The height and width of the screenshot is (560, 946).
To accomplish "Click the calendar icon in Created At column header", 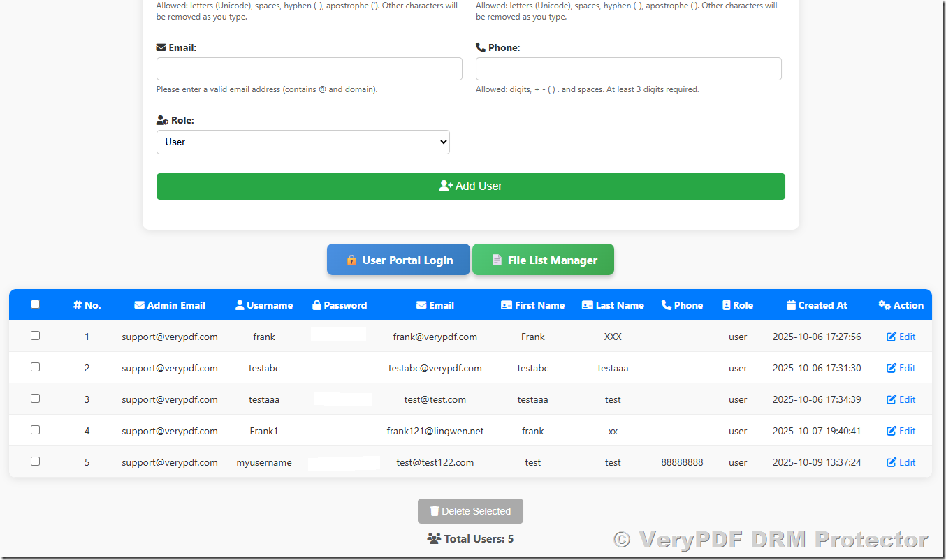I will [790, 304].
